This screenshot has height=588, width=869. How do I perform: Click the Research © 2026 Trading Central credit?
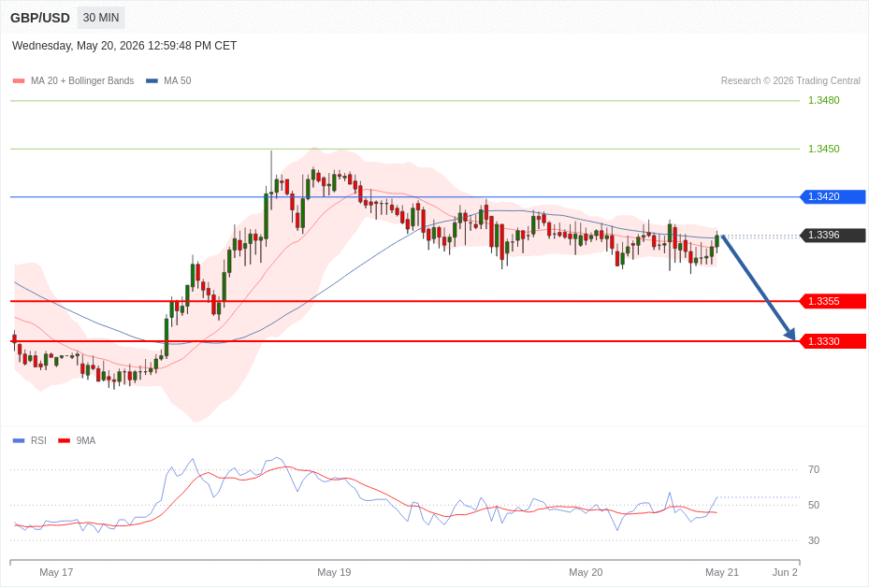(790, 80)
